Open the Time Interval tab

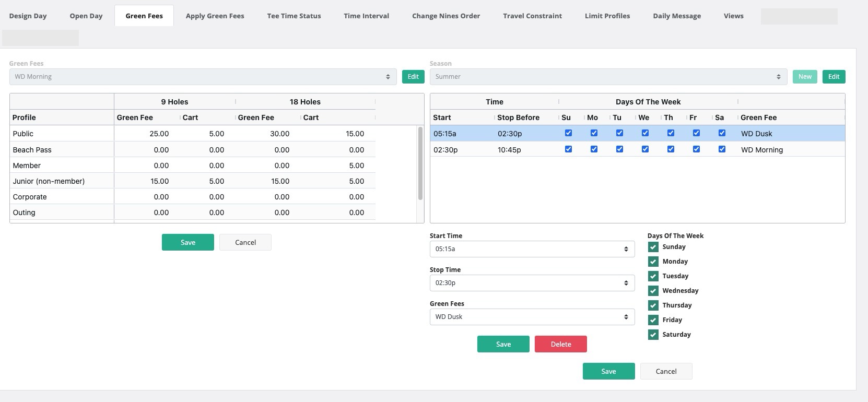[x=367, y=16]
